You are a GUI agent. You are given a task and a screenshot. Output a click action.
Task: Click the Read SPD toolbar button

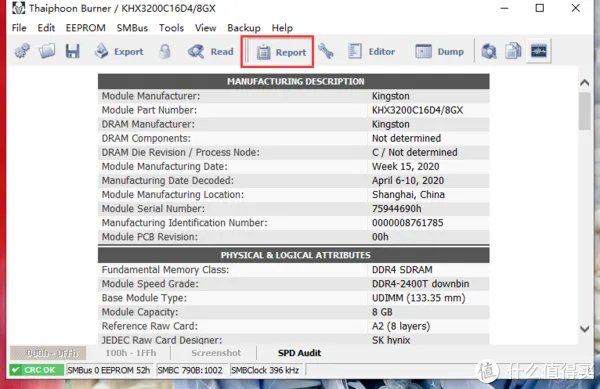[x=210, y=51]
